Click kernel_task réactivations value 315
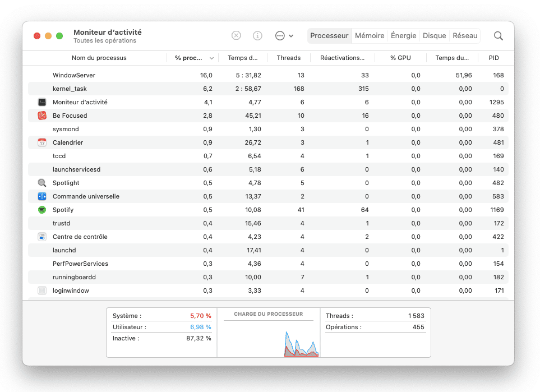This screenshot has width=540, height=392. 363,89
